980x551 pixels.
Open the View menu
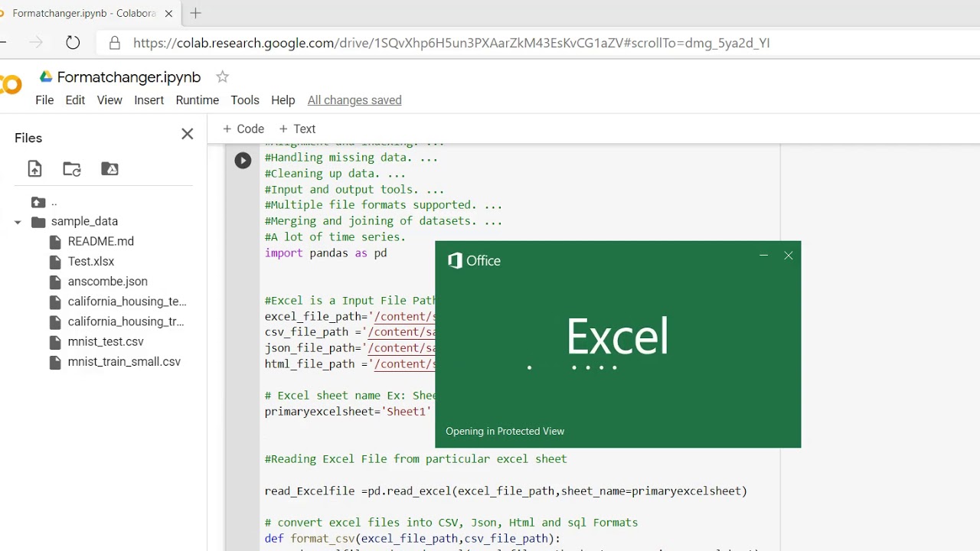click(109, 100)
